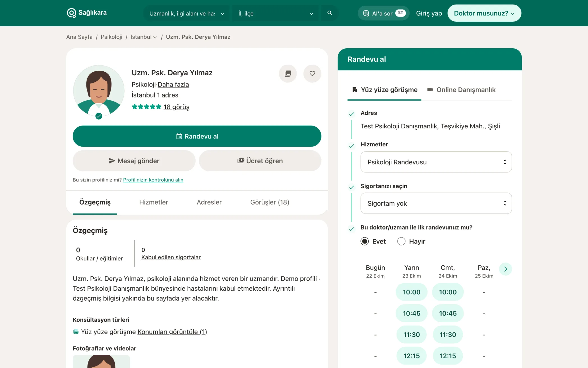Screen dimensions: 588x368
Task: Click the heart favorite icon
Action: pyautogui.click(x=312, y=74)
